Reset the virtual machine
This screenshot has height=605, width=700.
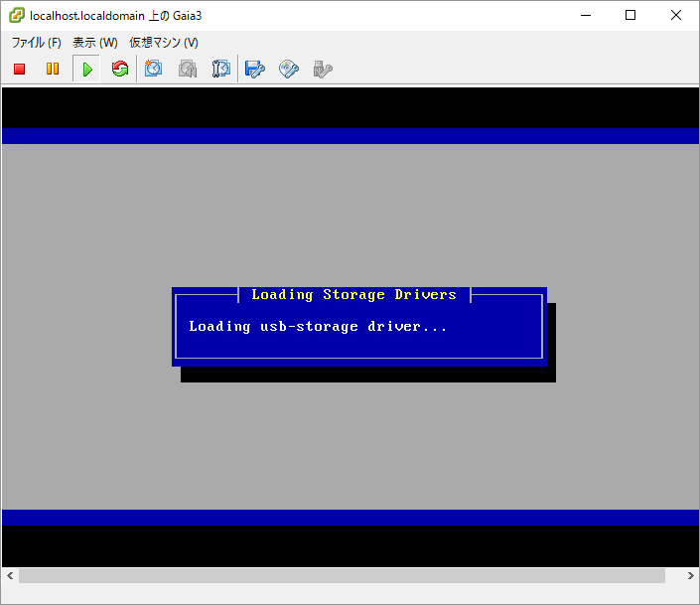point(120,69)
